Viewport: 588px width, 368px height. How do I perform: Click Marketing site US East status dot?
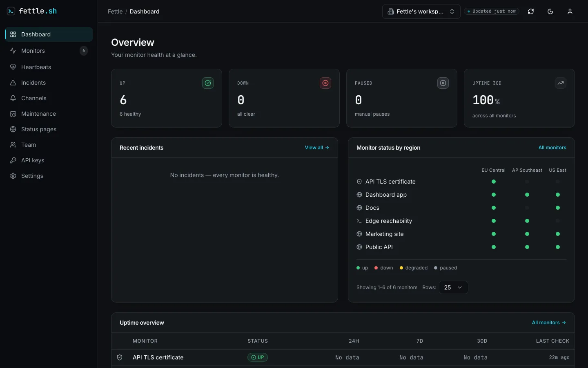[x=558, y=234]
